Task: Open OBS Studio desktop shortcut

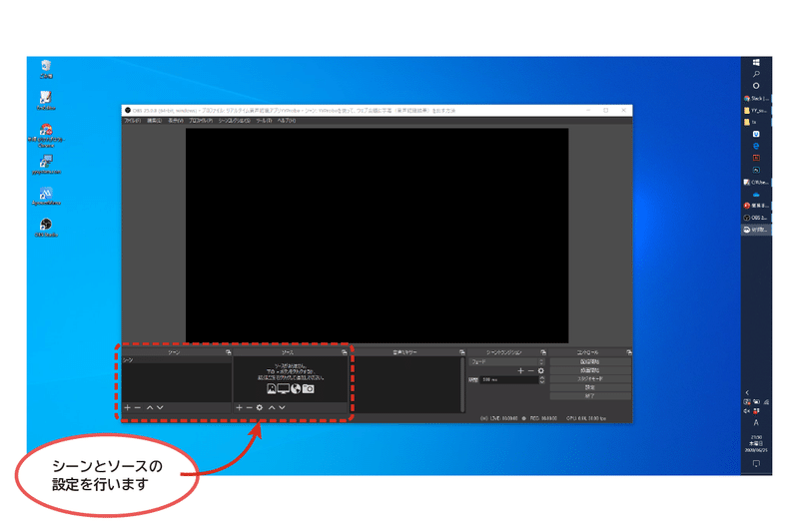Action: point(46,228)
